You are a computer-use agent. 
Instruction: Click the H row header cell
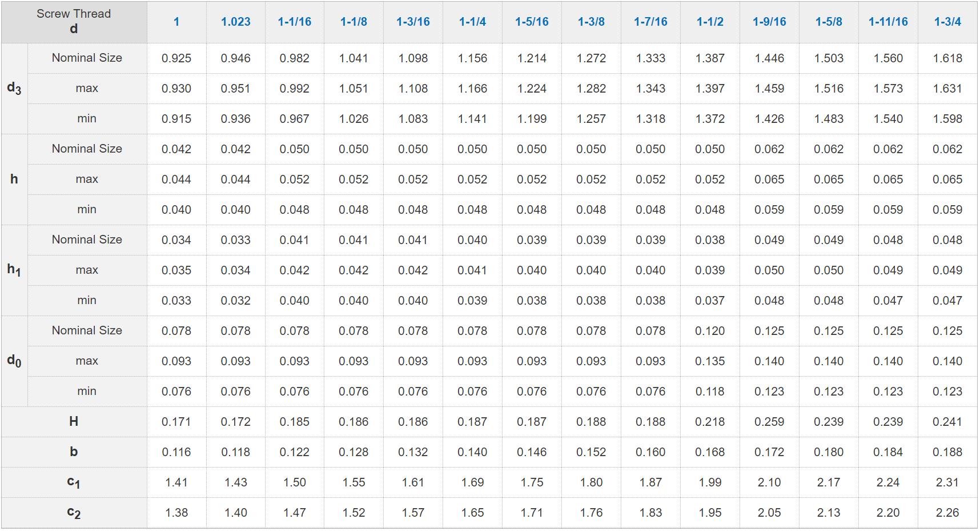(x=74, y=422)
